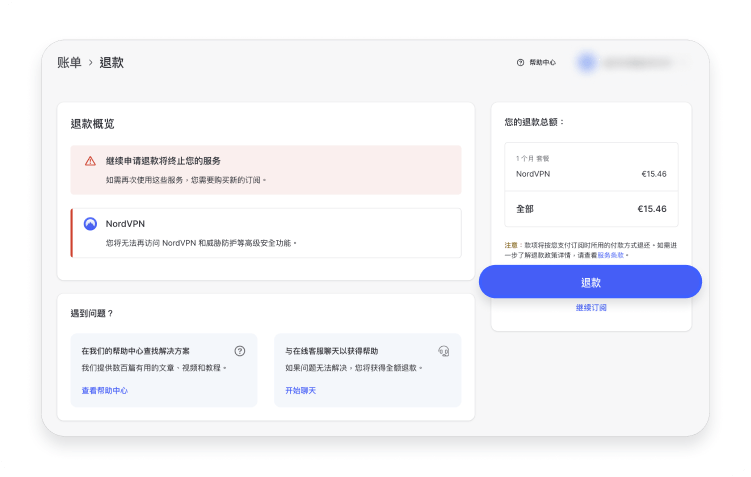
Task: Click the 遇到问题？ heading
Action: click(x=91, y=313)
